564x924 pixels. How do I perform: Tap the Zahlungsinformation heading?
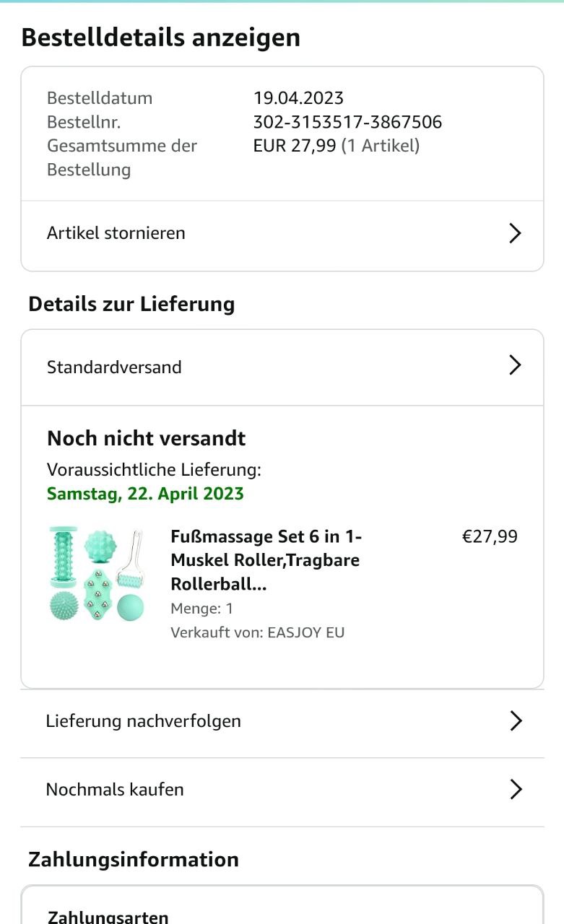point(133,859)
